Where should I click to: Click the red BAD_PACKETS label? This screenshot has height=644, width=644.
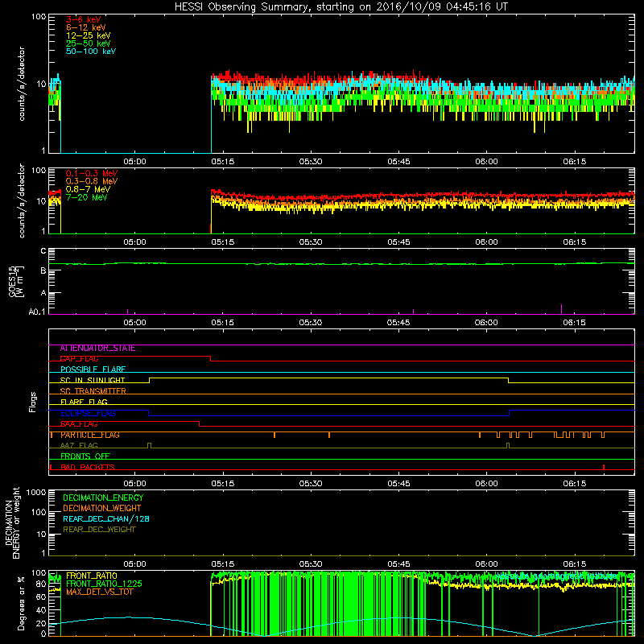pyautogui.click(x=88, y=468)
